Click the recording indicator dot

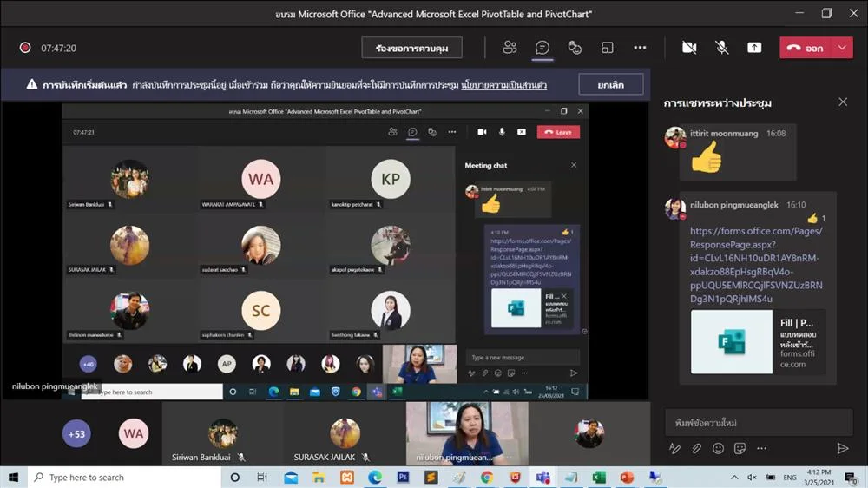pos(25,48)
